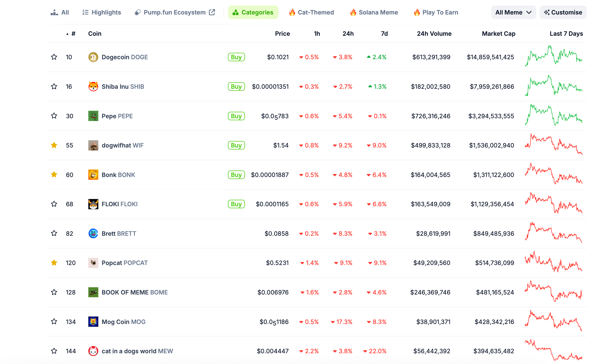This screenshot has width=614, height=364.
Task: Click the cat in a dogs world logo
Action: [93, 351]
